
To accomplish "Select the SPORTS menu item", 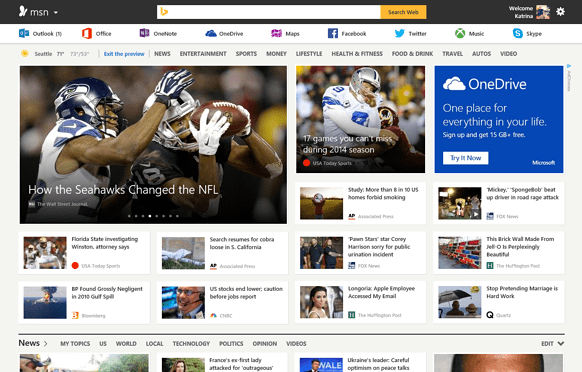I will [246, 54].
